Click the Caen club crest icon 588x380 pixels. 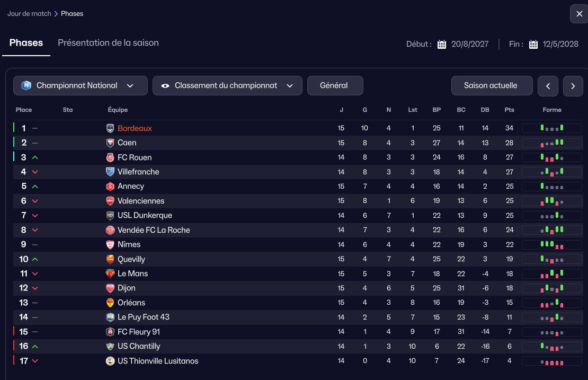point(110,143)
